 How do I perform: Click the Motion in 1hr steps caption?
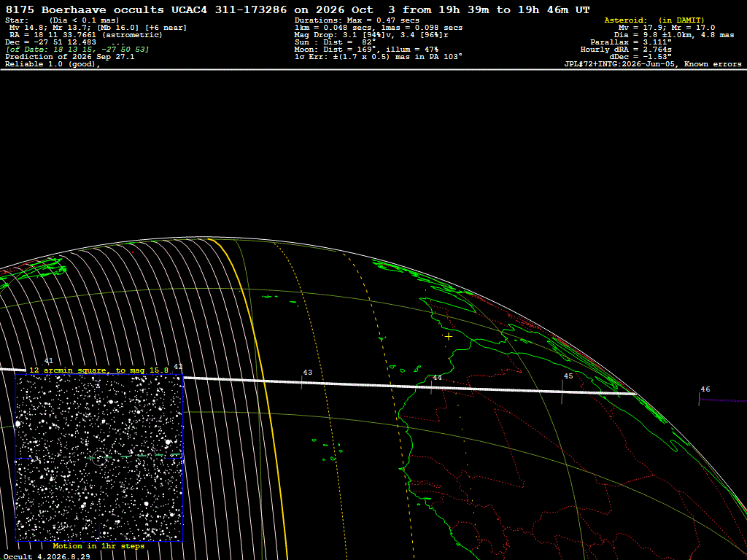tap(98, 545)
